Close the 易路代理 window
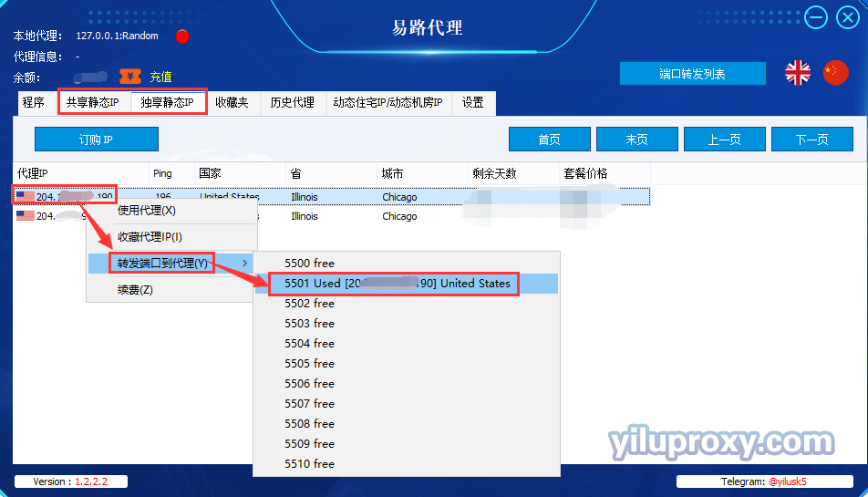Viewport: 868px width, 497px height. [848, 17]
